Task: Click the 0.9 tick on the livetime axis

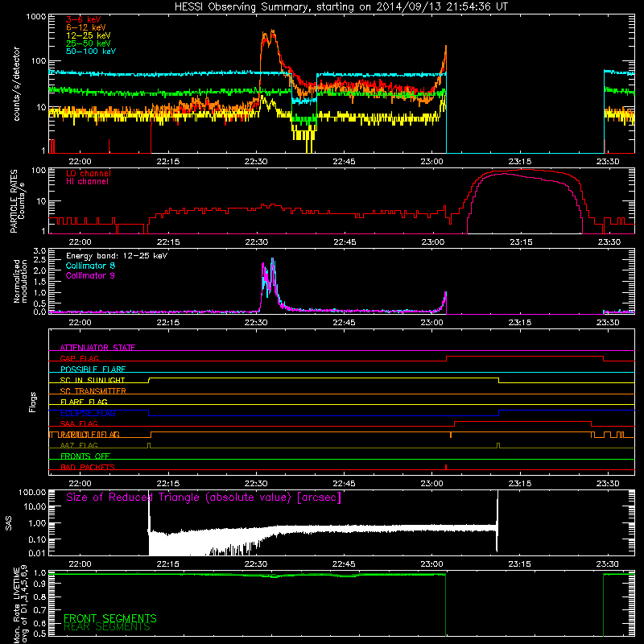Action: [39, 585]
